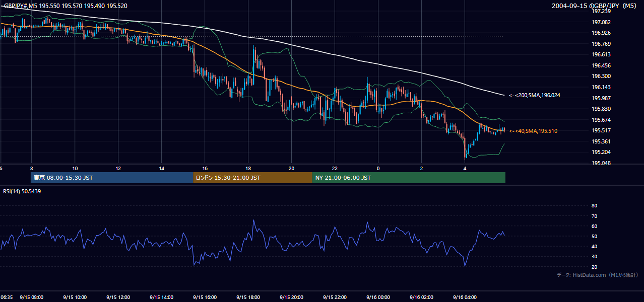Click hour label 16 below the candlestick chart
644x302 pixels.
coord(205,168)
